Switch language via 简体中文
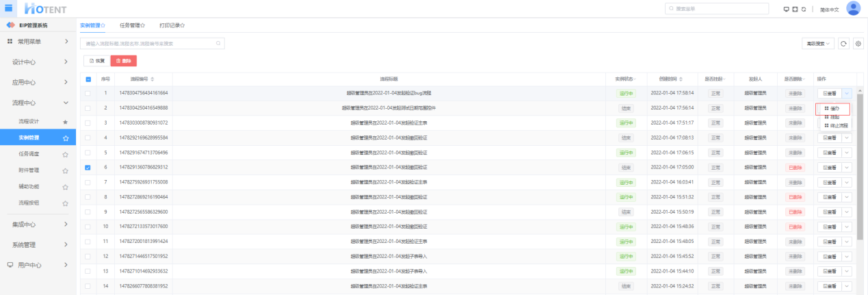Image resolution: width=868 pixels, height=295 pixels. coord(830,9)
